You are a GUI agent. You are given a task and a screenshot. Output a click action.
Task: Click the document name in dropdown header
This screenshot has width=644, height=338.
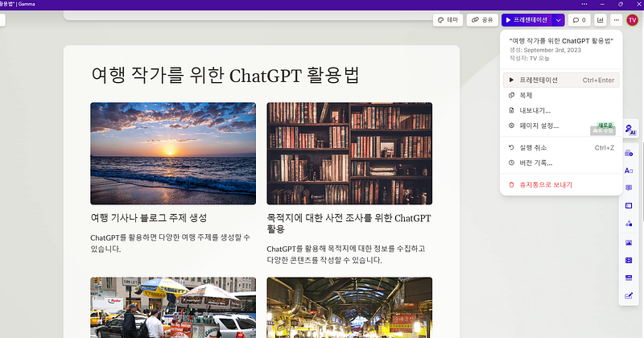561,41
